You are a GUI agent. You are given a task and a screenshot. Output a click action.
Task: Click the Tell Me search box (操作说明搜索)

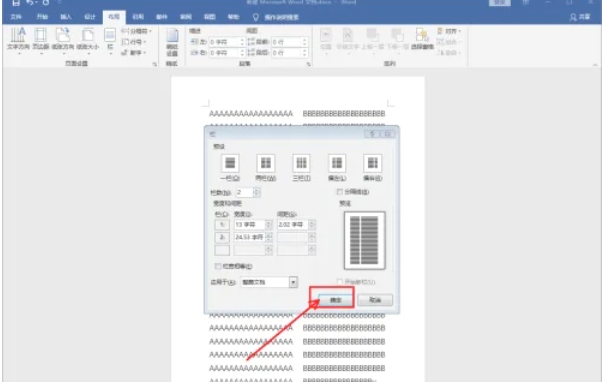[x=281, y=17]
